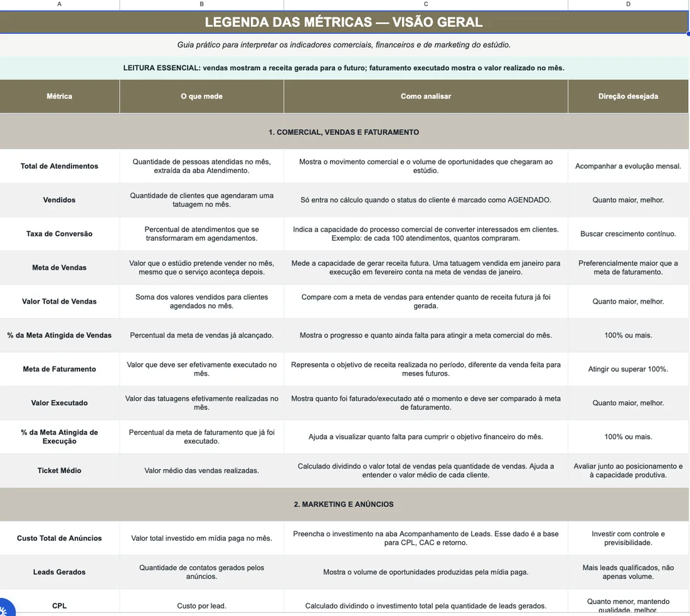Select column D header
Image resolution: width=690 pixels, height=616 pixels.
628,4
